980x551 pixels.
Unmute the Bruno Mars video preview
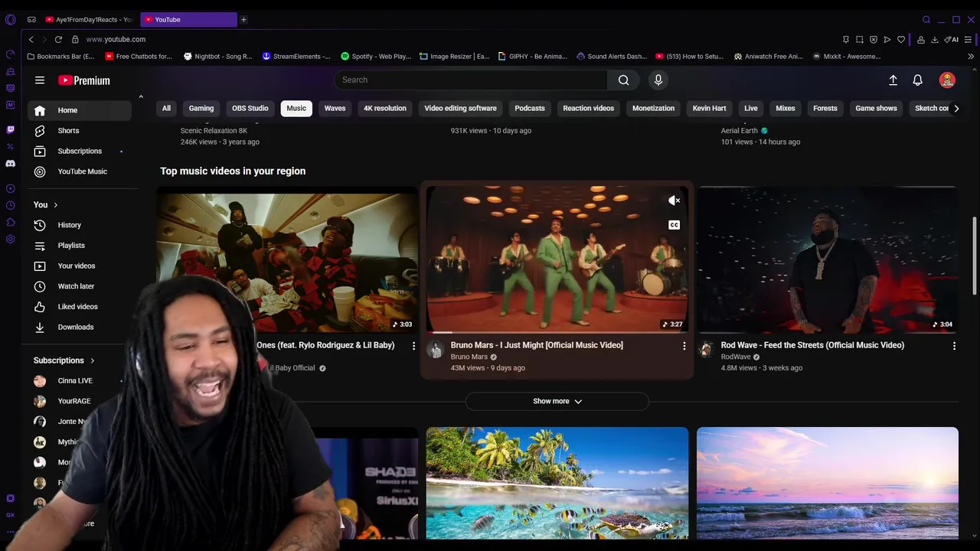click(x=674, y=201)
